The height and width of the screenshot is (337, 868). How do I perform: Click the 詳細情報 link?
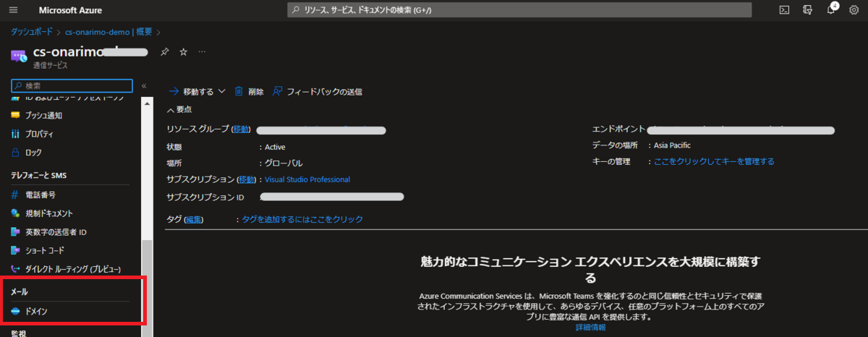(591, 328)
